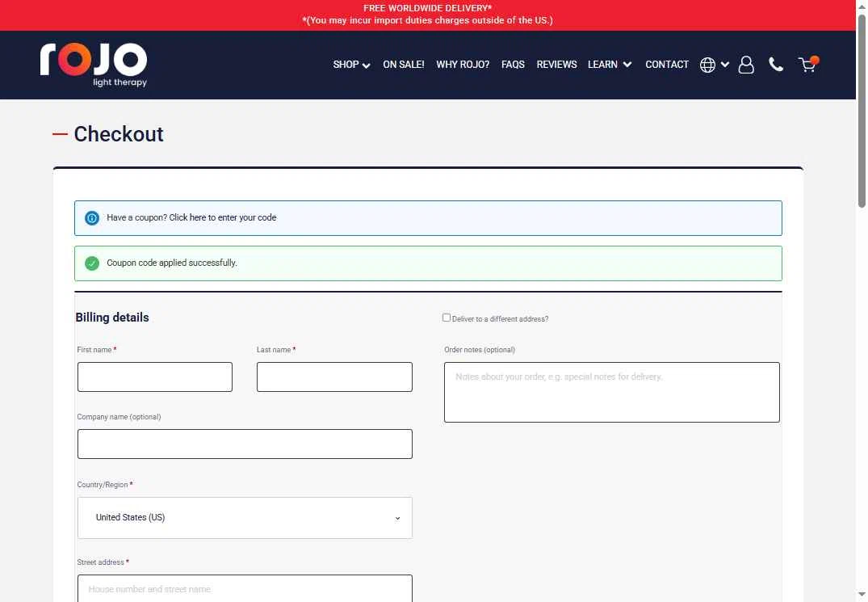Open the shopping cart icon

pos(808,65)
